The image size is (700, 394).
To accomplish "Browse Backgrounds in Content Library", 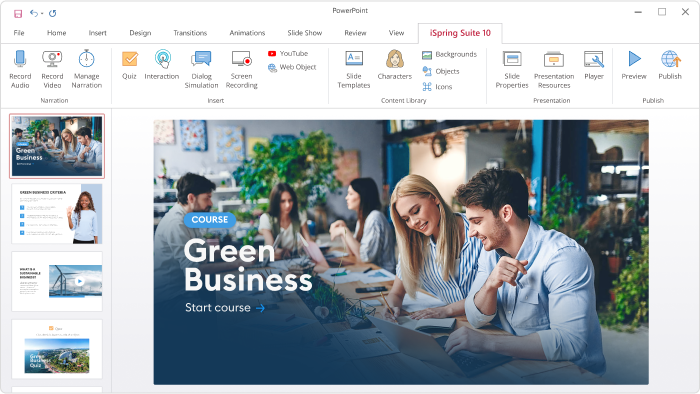I will 450,54.
